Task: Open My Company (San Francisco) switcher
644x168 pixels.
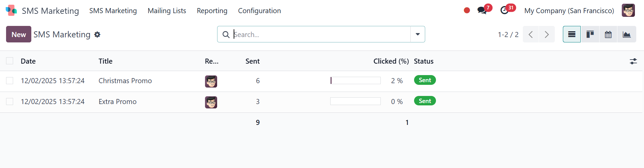Action: 569,11
